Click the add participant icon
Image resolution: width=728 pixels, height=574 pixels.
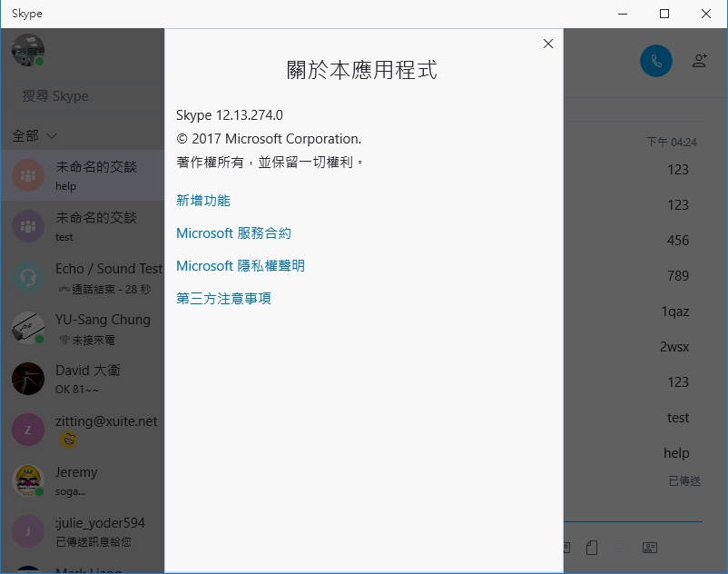700,61
